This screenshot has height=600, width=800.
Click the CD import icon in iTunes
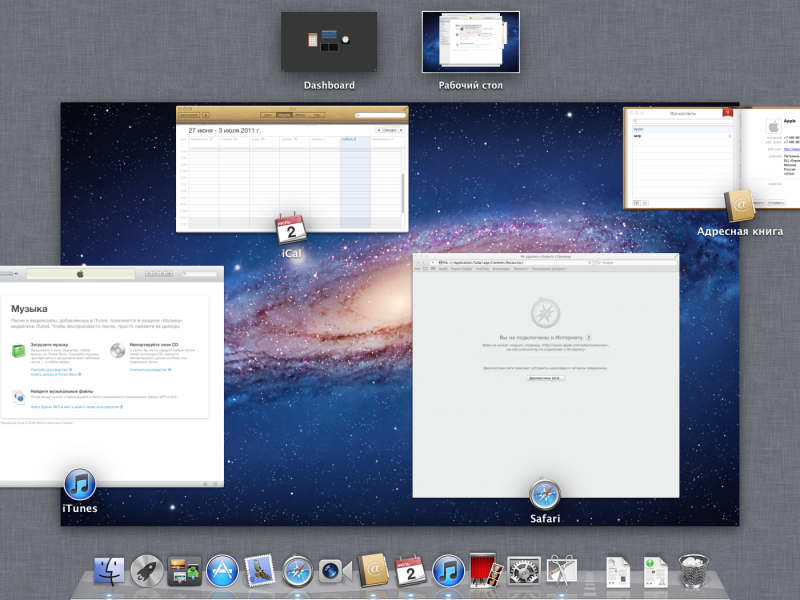pyautogui.click(x=118, y=351)
